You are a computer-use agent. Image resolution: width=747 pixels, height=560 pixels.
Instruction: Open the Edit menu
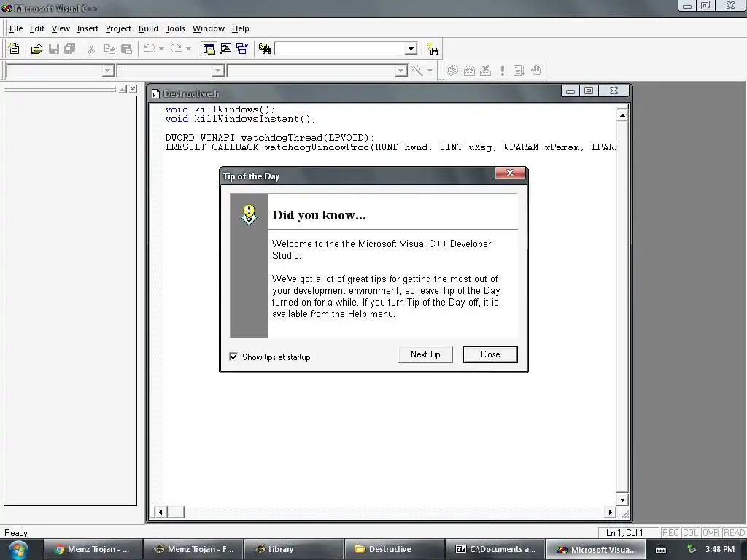(x=37, y=28)
